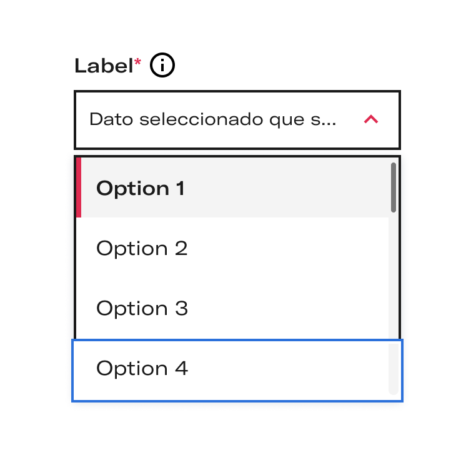Image resolution: width=476 pixels, height=450 pixels.
Task: Collapse the list with the red chevron
Action: tap(371, 119)
